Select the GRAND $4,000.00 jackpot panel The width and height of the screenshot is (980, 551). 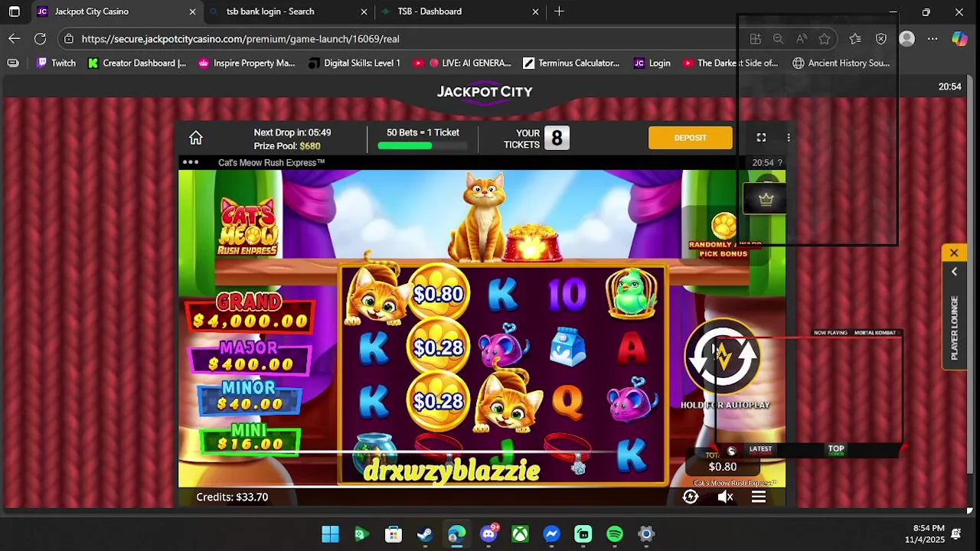pyautogui.click(x=249, y=312)
